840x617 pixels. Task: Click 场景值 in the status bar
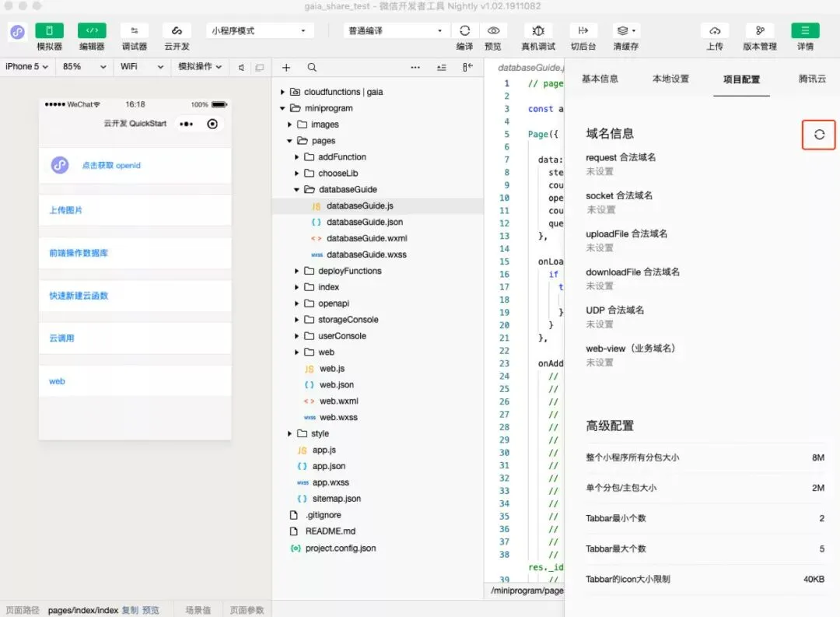pos(198,610)
